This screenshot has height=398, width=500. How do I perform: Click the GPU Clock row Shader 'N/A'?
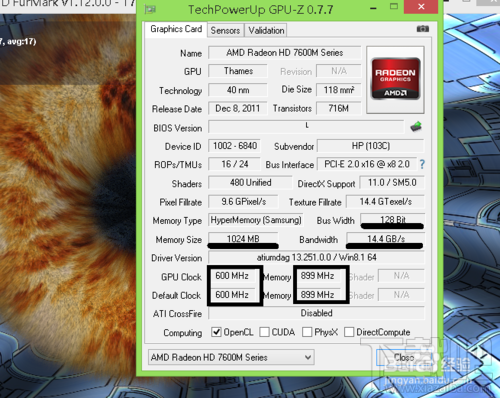click(401, 276)
